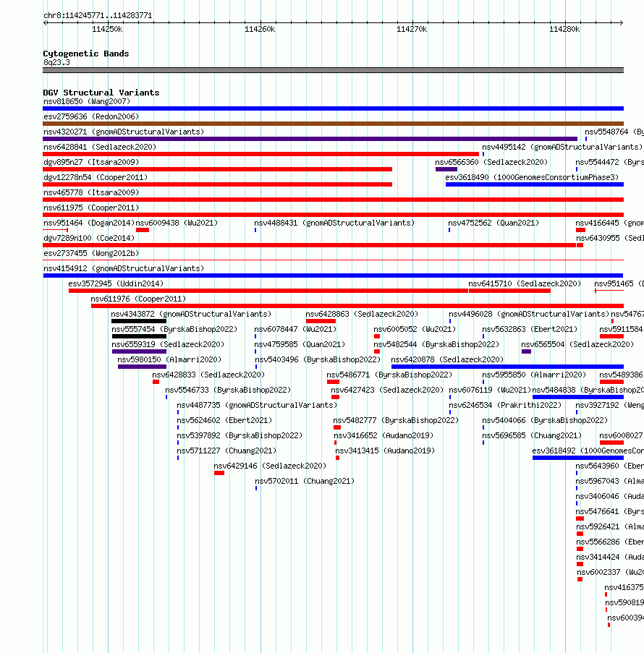Viewport: 644px width, 653px height.
Task: Click nsv5557454 (ByrskaBishop2022) label
Action: [174, 330]
